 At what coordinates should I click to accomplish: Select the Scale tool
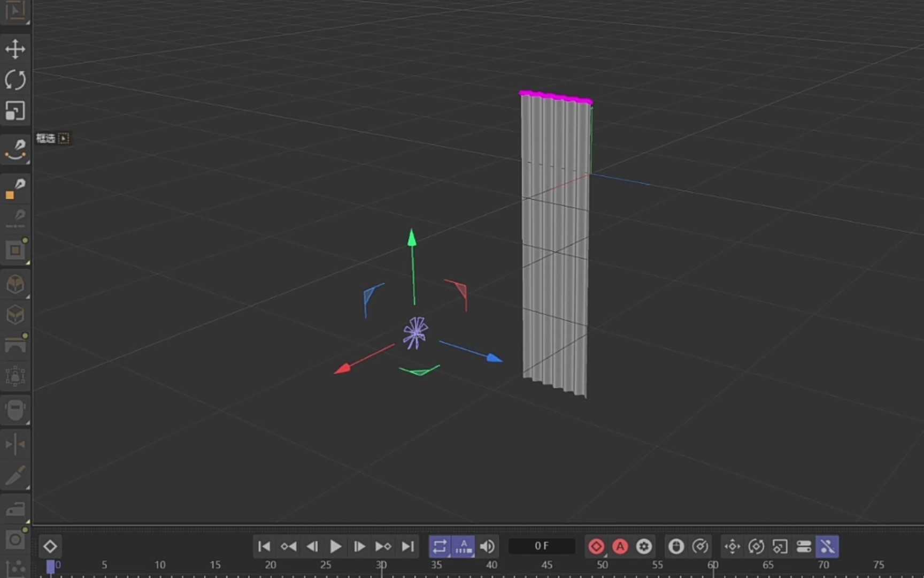click(15, 111)
